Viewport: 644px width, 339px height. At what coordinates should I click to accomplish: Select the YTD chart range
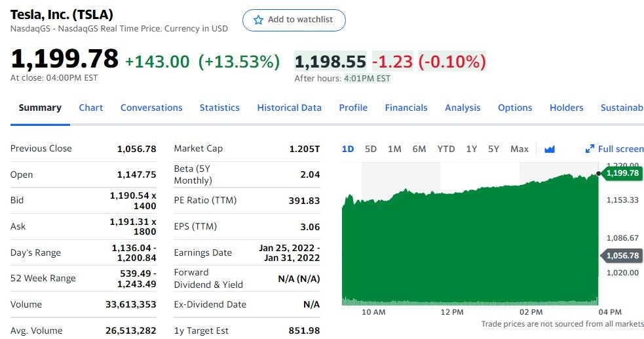point(446,149)
